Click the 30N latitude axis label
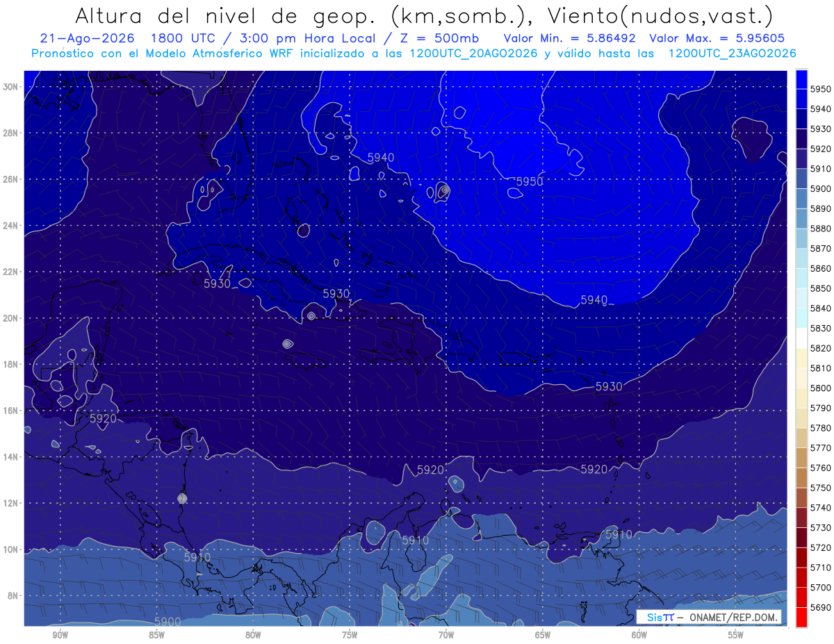 point(12,87)
